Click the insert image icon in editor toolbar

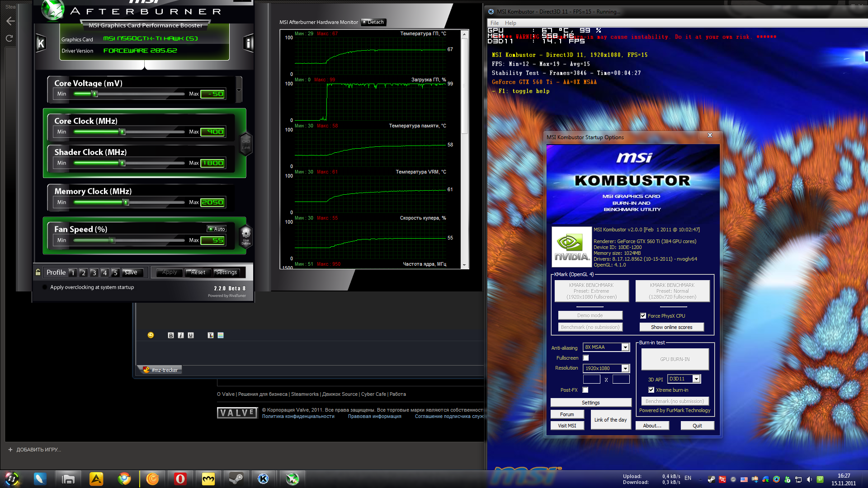tap(221, 335)
